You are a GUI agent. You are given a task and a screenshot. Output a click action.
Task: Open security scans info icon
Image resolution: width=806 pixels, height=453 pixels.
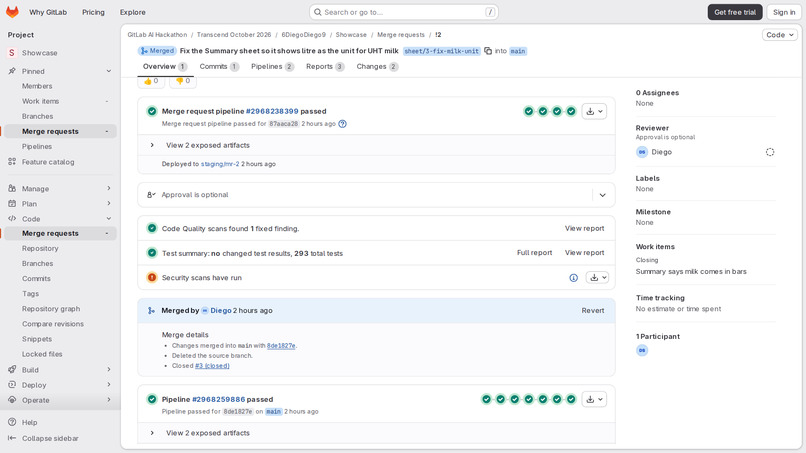[574, 278]
